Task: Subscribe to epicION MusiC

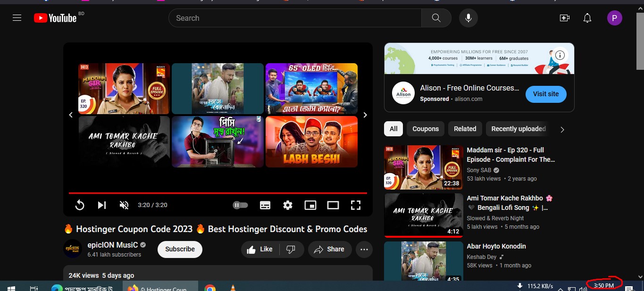Action: pos(180,249)
